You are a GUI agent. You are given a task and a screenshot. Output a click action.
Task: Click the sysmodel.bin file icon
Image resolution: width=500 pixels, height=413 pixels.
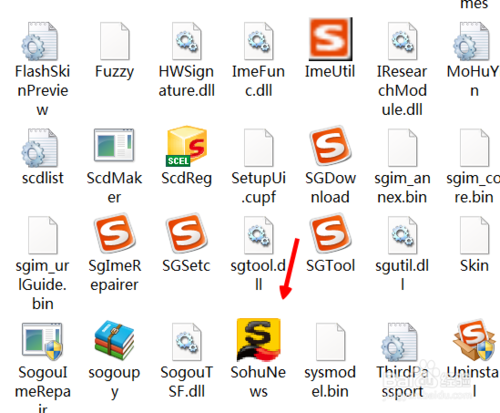(330, 342)
